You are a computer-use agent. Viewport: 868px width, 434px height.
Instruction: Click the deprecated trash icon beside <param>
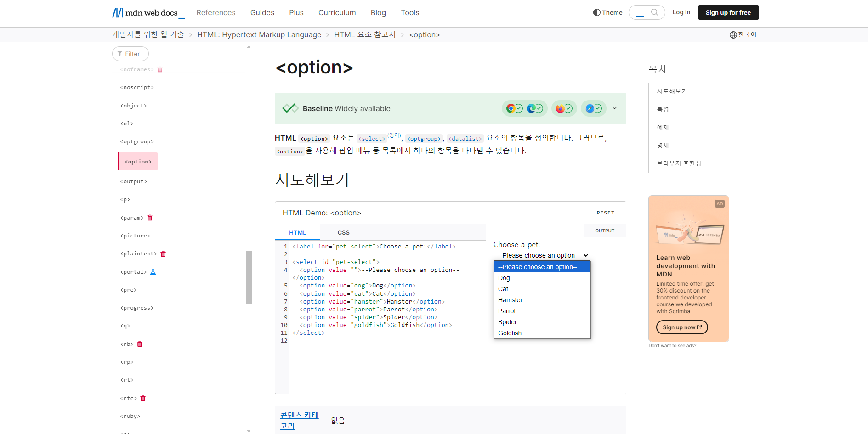tap(150, 218)
